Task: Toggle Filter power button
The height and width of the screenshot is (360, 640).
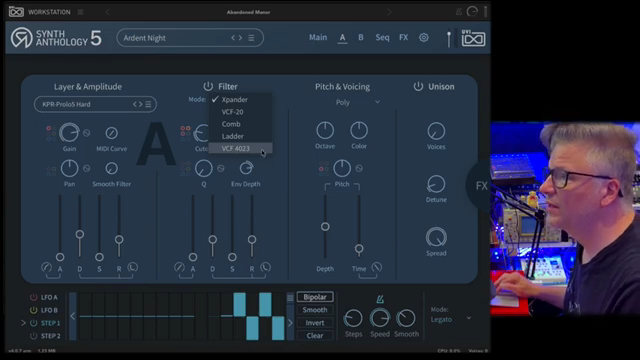Action: coord(208,87)
